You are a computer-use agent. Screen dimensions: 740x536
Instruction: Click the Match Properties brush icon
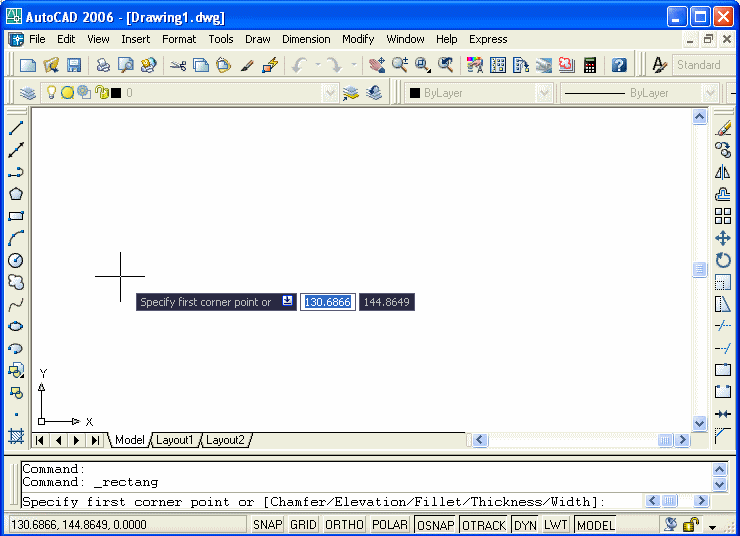tap(247, 65)
